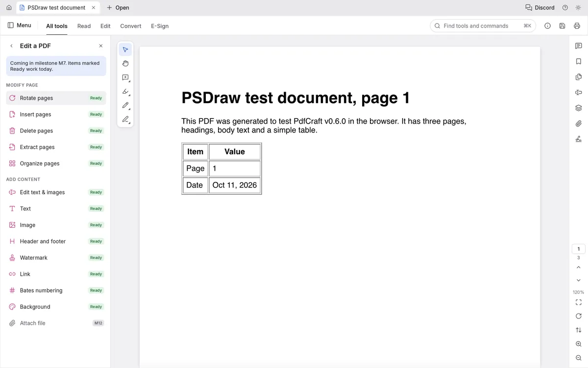Switch to the E-Sign tab
The height and width of the screenshot is (368, 588).
(x=160, y=26)
